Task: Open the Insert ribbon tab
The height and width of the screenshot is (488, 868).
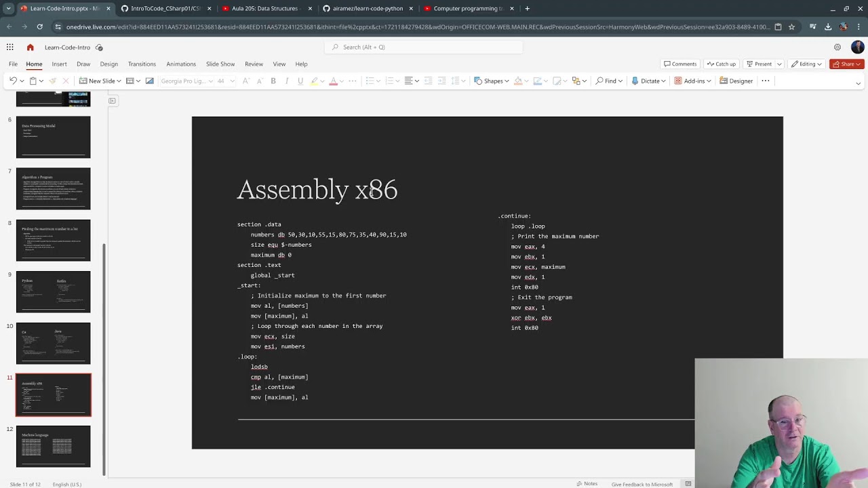Action: 59,64
